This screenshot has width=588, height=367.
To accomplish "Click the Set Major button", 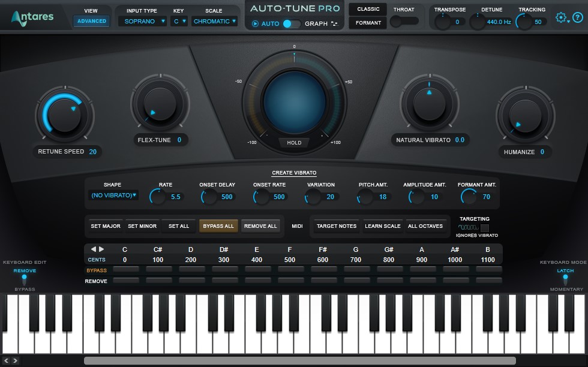I will pyautogui.click(x=106, y=226).
